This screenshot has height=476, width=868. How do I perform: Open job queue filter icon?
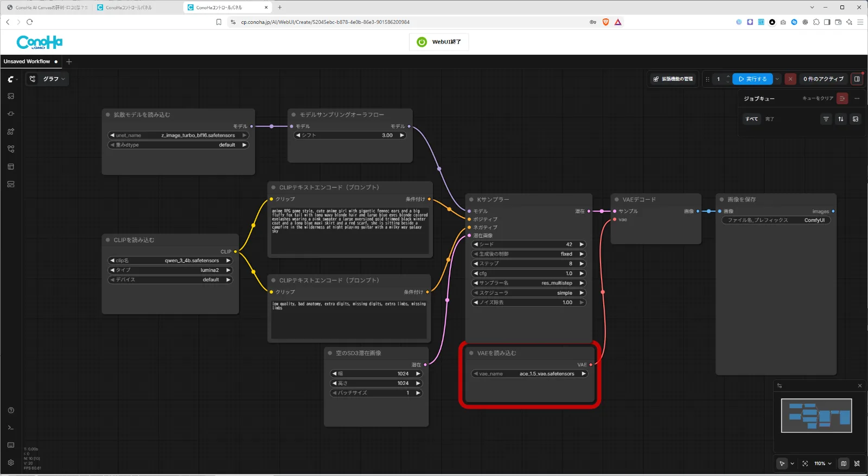pyautogui.click(x=826, y=119)
